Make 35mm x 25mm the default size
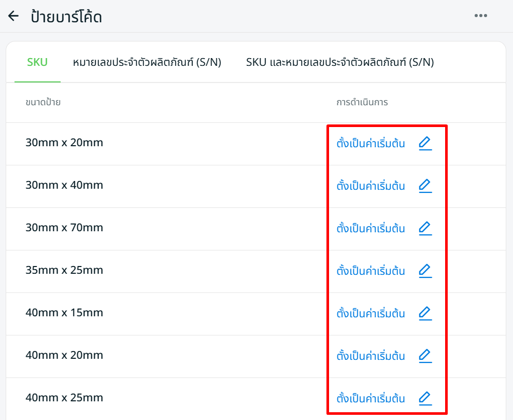This screenshot has width=513, height=420. tap(370, 271)
